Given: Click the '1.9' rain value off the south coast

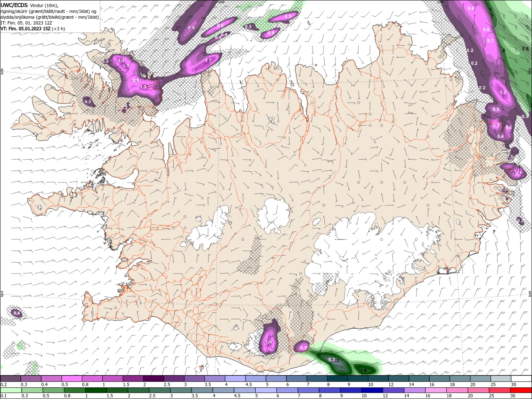Looking at the screenshot, I should point(363,370).
